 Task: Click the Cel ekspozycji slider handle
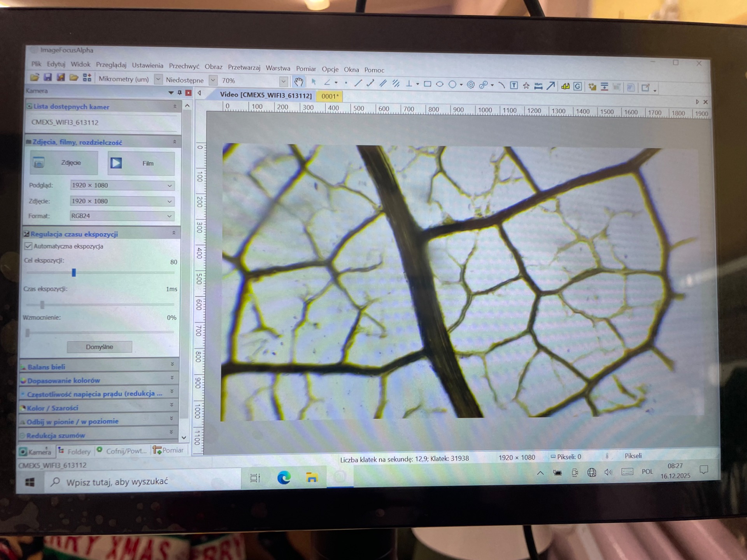pos(74,272)
